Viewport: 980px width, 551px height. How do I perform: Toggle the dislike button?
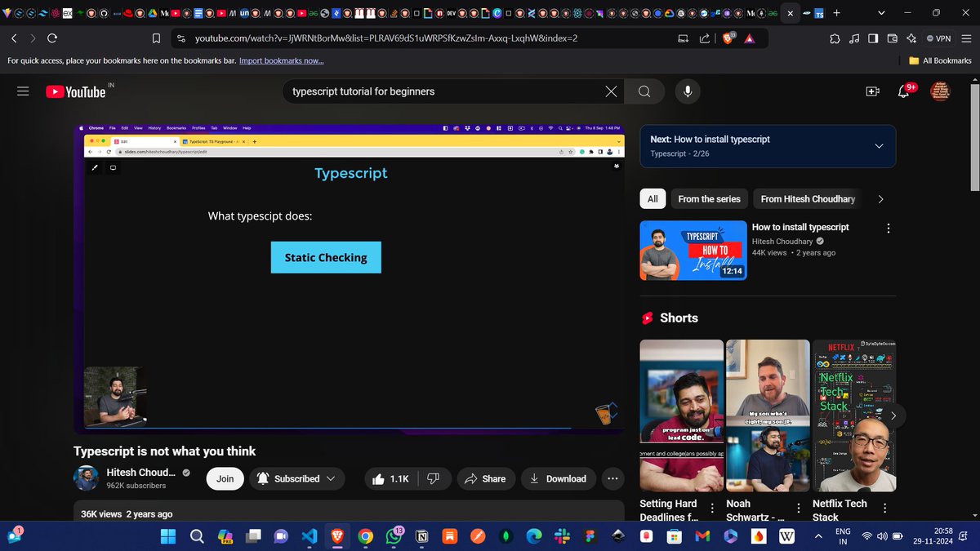click(434, 478)
